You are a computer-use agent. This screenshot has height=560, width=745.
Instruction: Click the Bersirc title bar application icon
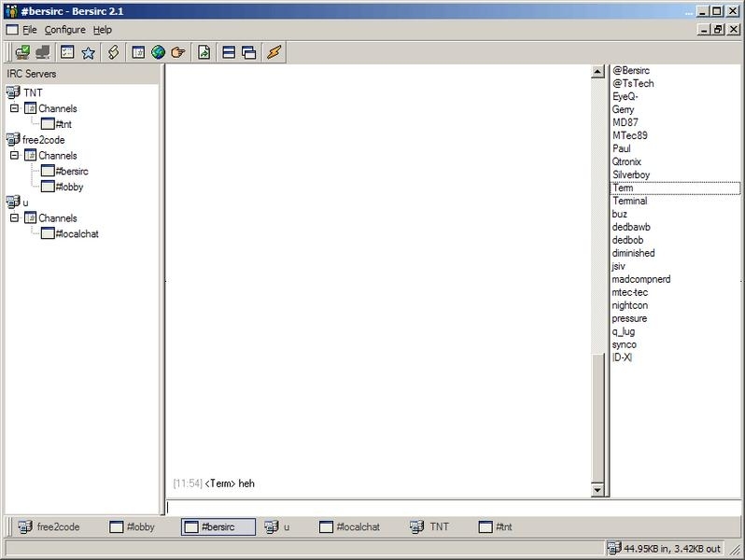11,10
